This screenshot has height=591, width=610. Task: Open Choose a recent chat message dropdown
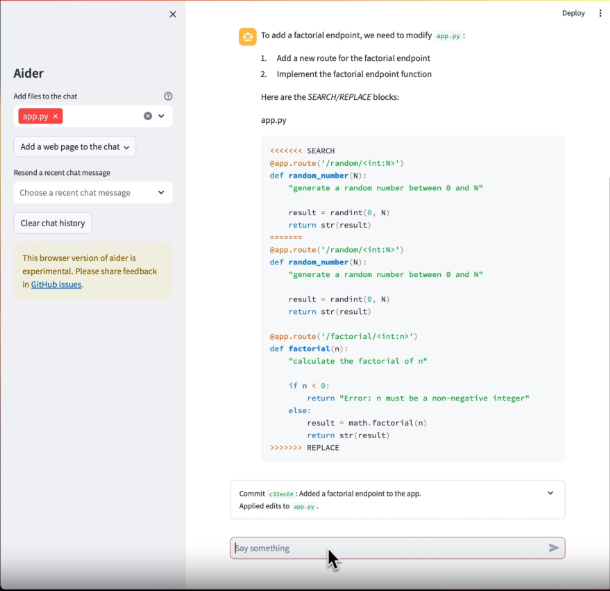point(93,193)
